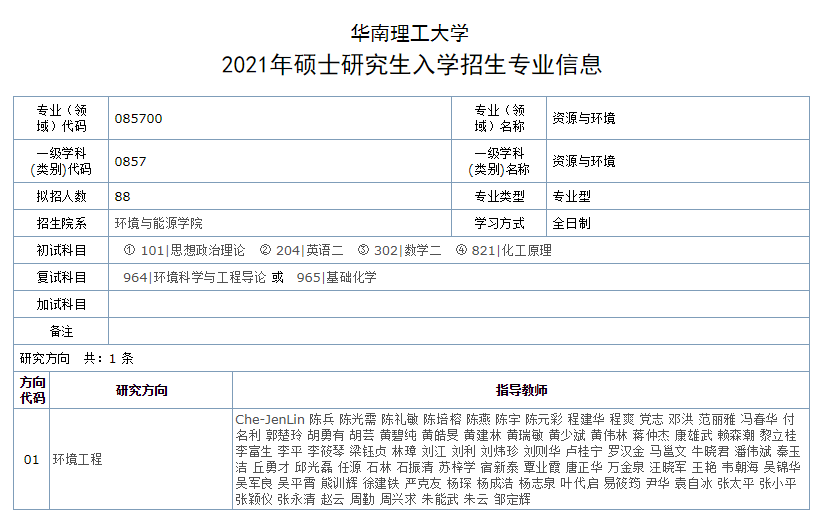Image resolution: width=824 pixels, height=521 pixels.
Task: Click advisor name 程建华
Action: coord(585,420)
